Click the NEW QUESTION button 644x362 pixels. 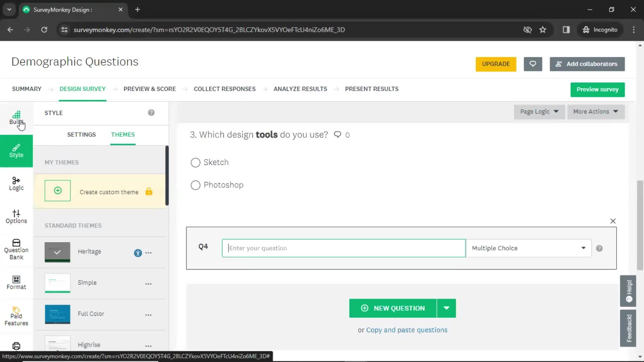tap(393, 308)
